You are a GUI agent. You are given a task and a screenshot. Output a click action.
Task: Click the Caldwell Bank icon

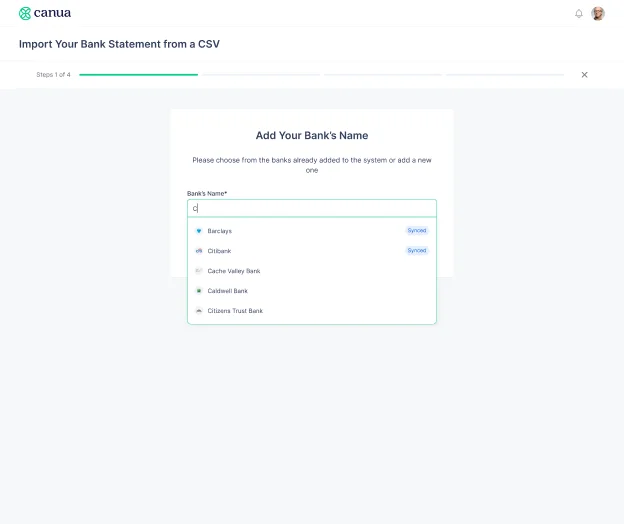click(199, 291)
